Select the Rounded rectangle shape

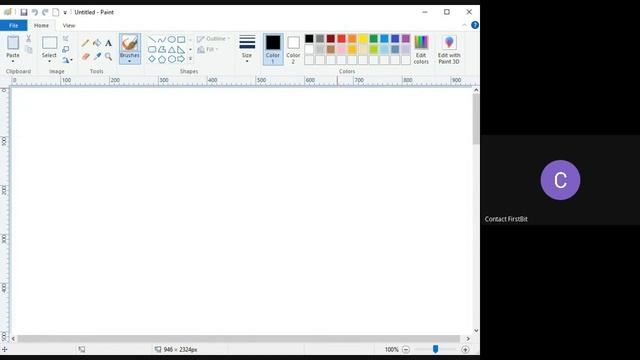pyautogui.click(x=152, y=49)
